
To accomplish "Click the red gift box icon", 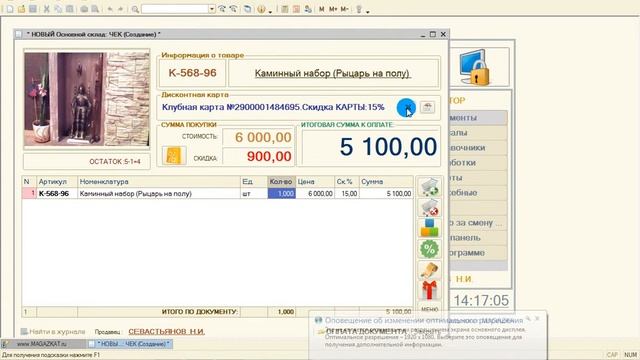I will [429, 290].
